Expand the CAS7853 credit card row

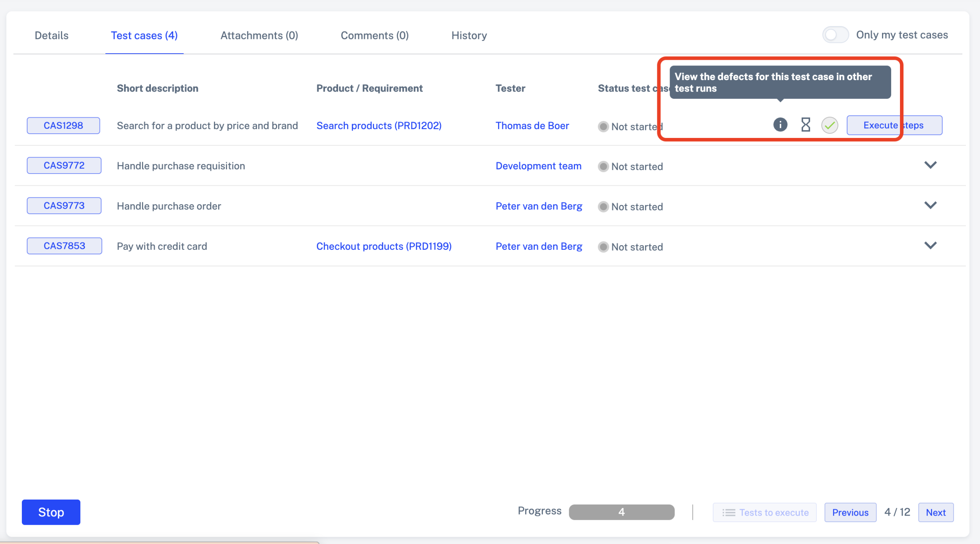930,246
